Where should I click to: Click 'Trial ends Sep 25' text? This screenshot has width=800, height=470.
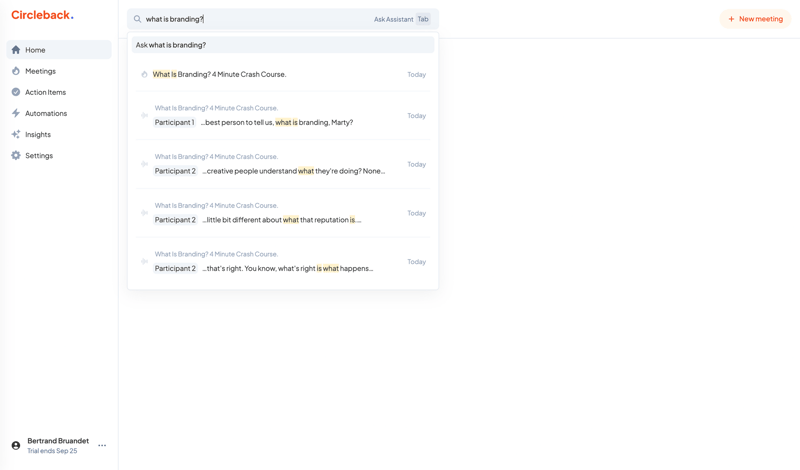tap(52, 451)
